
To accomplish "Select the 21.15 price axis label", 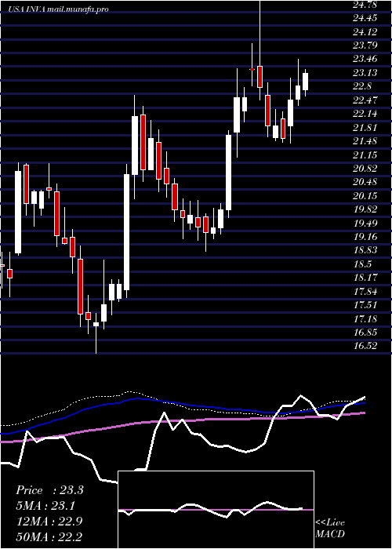I will (365, 155).
